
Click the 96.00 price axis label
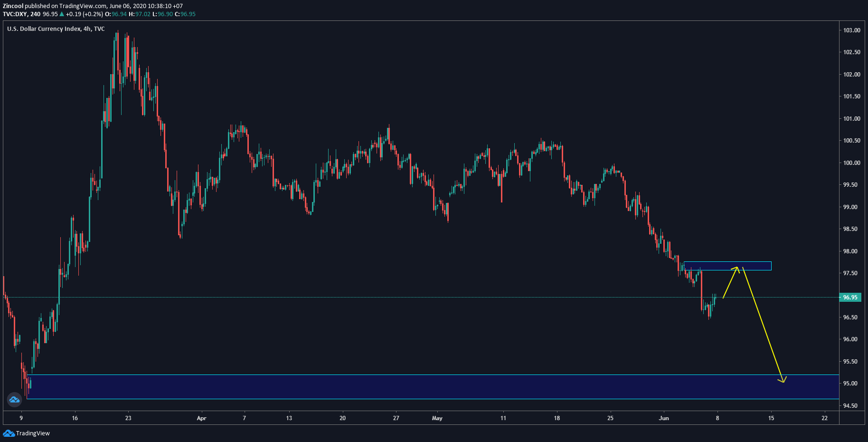850,339
